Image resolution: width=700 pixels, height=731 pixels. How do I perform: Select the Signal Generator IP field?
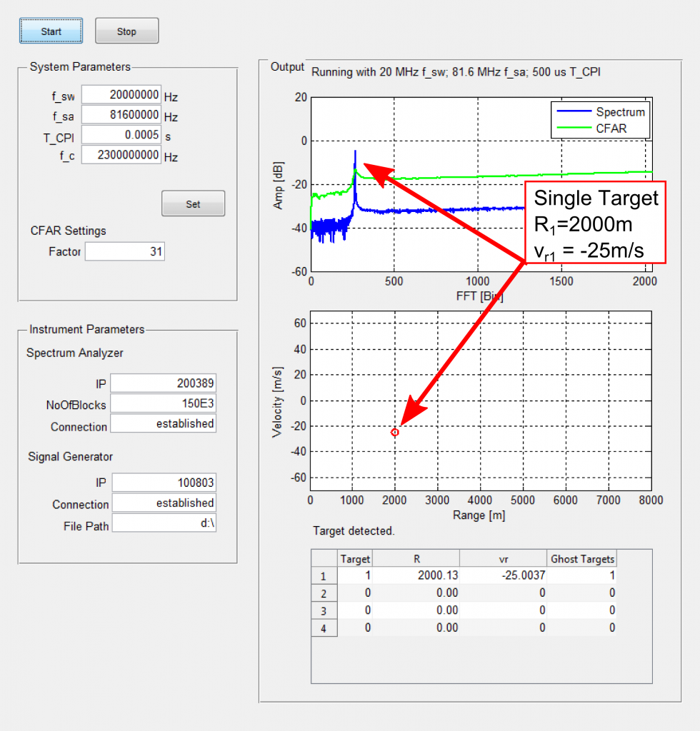[x=163, y=483]
